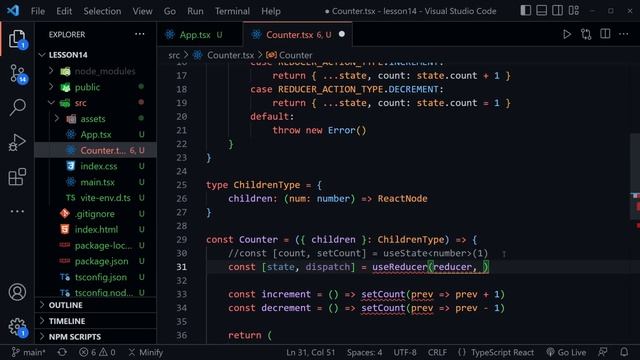Open the File menu

38,11
